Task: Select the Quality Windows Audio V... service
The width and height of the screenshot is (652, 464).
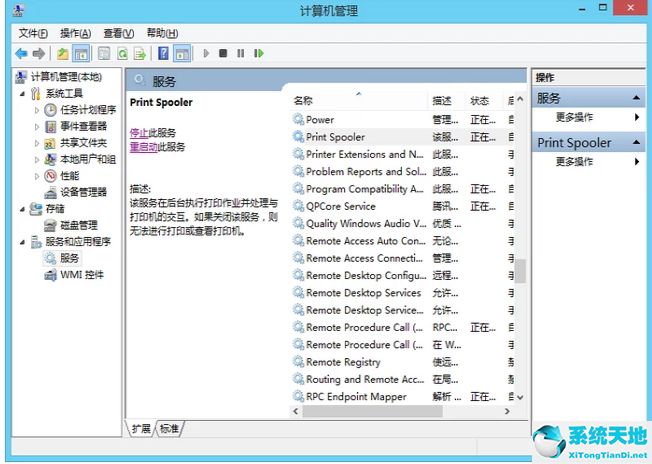Action: [403, 224]
